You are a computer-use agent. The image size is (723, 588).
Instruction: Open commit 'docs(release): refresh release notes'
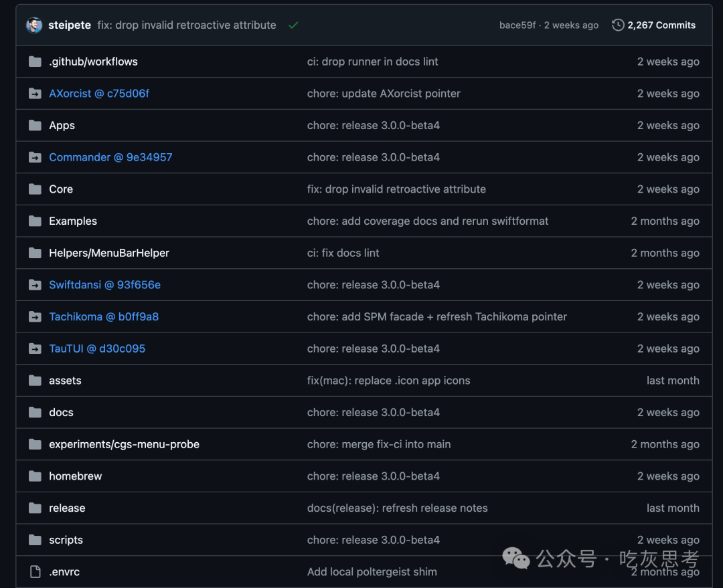[398, 508]
